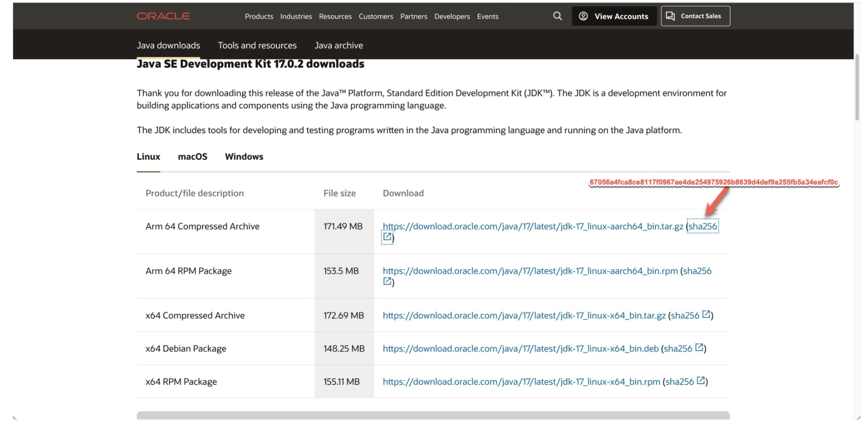Click the Download column header
This screenshot has height=424, width=868.
[403, 194]
